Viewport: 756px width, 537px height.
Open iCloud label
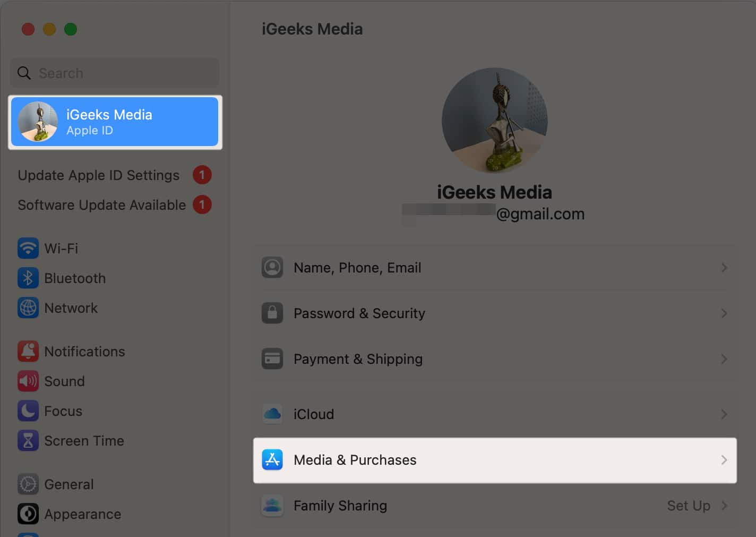pos(314,414)
